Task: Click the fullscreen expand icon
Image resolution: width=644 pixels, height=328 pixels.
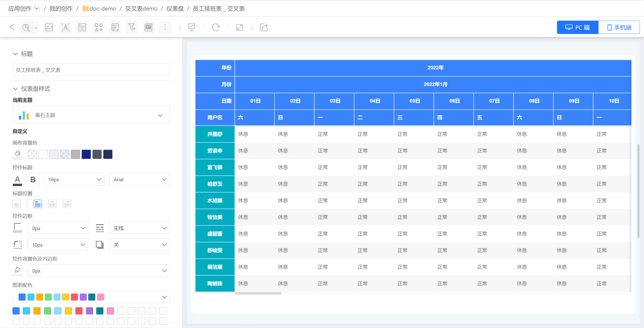Action: tap(240, 27)
